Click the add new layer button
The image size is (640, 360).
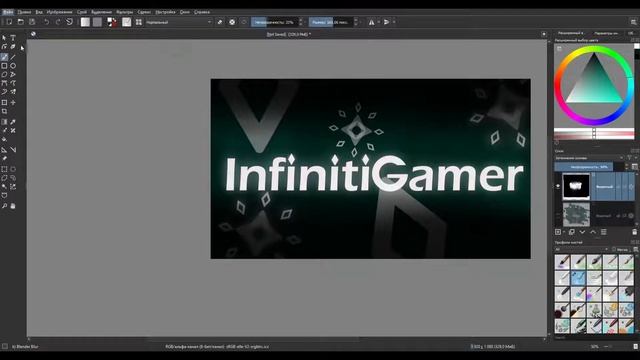[x=558, y=232]
